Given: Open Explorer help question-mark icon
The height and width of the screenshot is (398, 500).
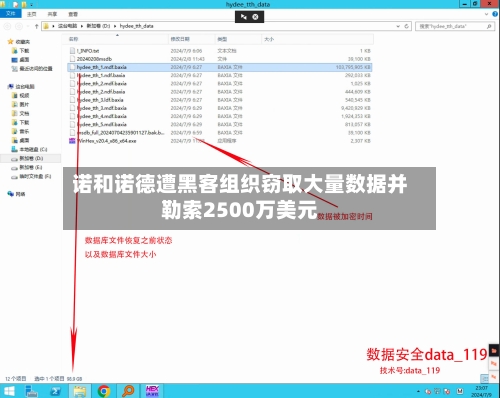Looking at the screenshot, I should (495, 14).
